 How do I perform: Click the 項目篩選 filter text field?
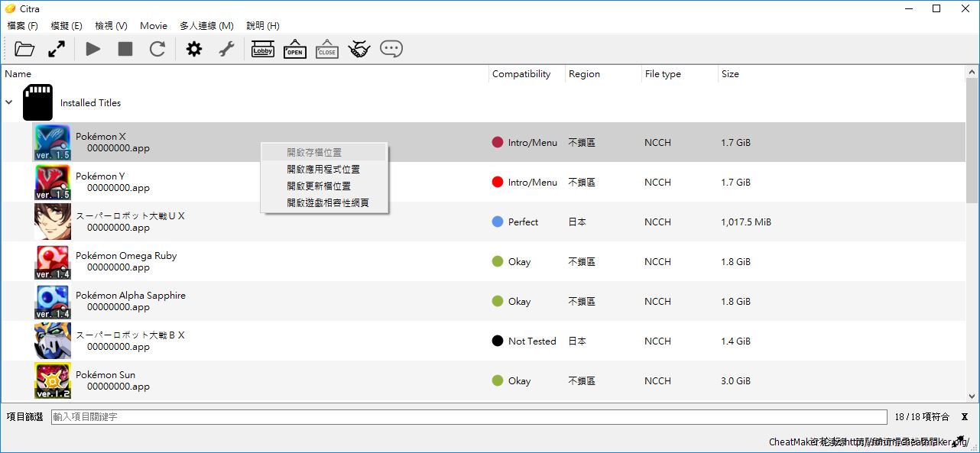[471, 417]
